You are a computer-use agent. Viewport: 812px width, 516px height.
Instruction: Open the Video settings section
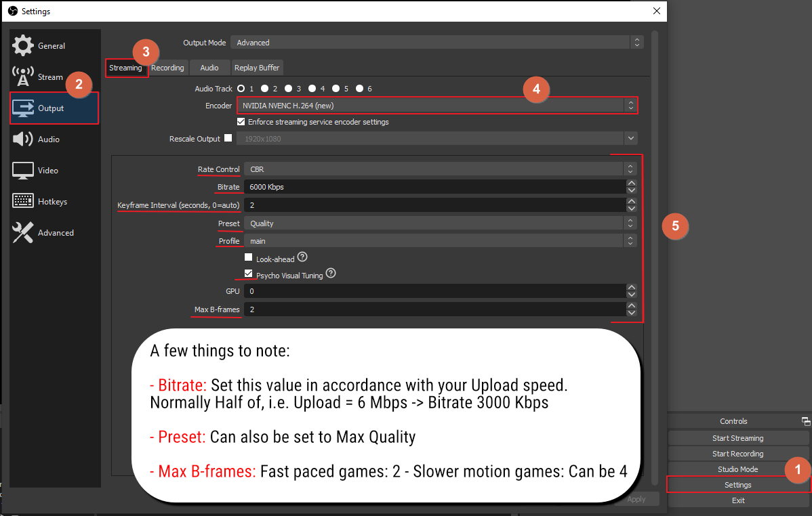click(x=47, y=170)
